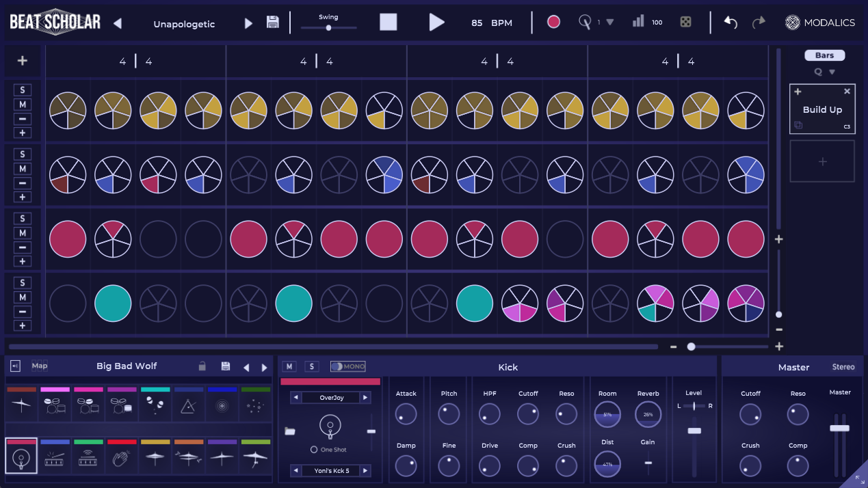Start recording with the red button
The height and width of the screenshot is (488, 868).
[554, 22]
